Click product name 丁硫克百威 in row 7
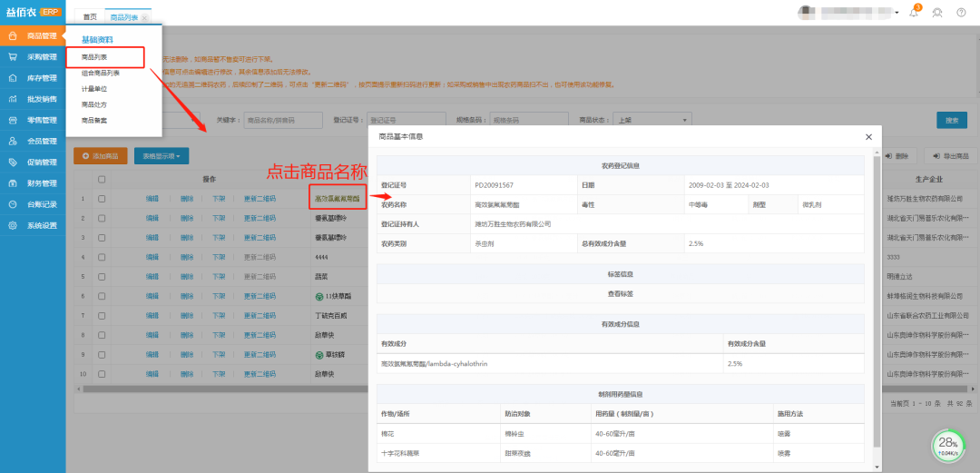Image resolution: width=980 pixels, height=473 pixels. pos(330,315)
